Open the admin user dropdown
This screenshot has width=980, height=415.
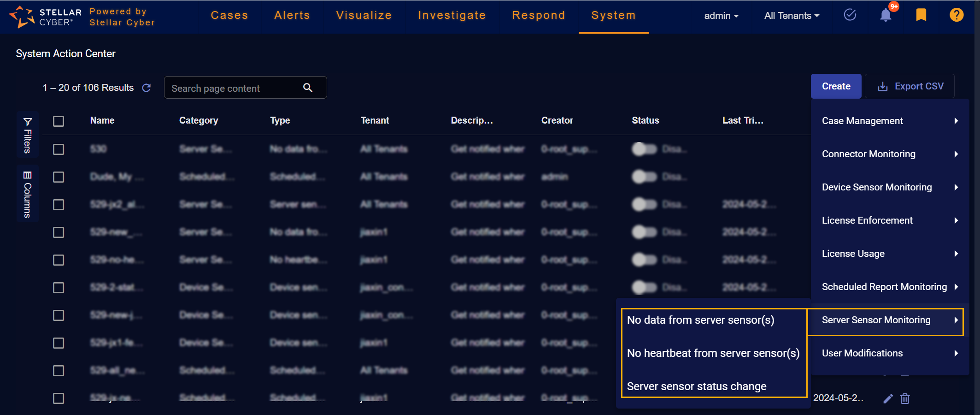pyautogui.click(x=721, y=16)
